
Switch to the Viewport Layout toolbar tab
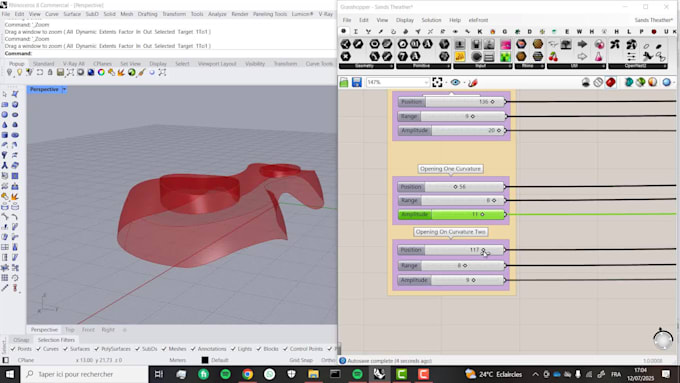[x=217, y=63]
